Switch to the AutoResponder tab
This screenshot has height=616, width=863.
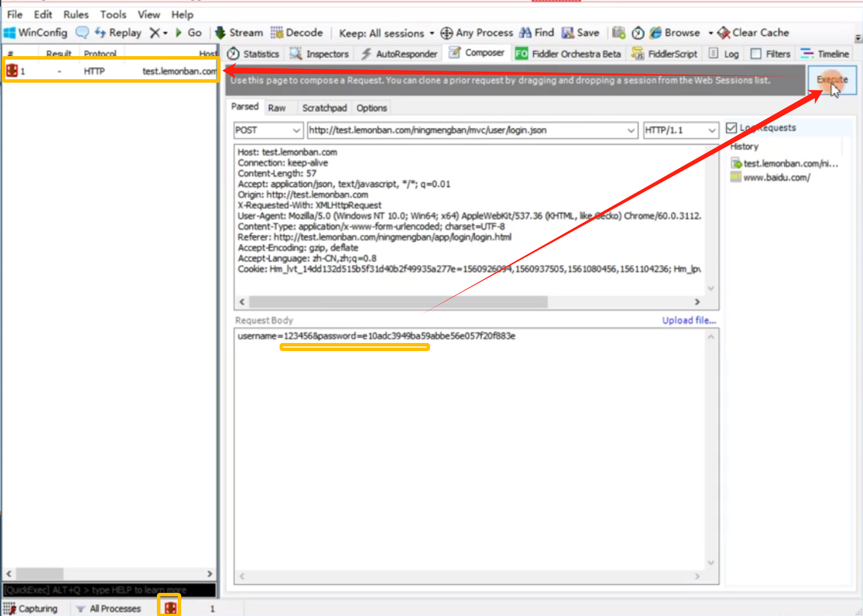399,54
